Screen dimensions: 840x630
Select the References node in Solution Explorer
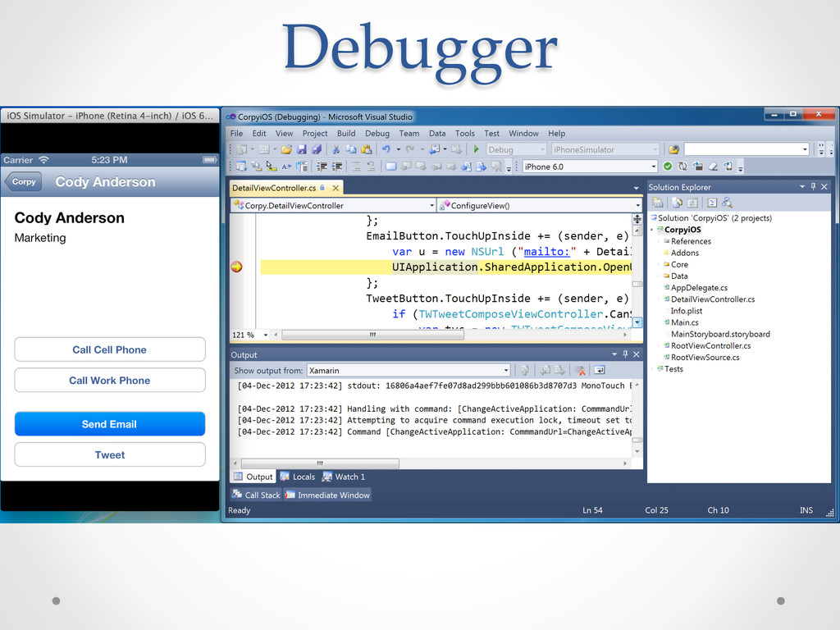tap(691, 242)
